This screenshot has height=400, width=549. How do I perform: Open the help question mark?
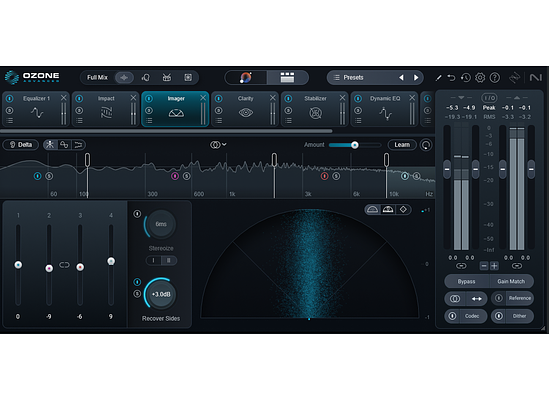pyautogui.click(x=495, y=77)
